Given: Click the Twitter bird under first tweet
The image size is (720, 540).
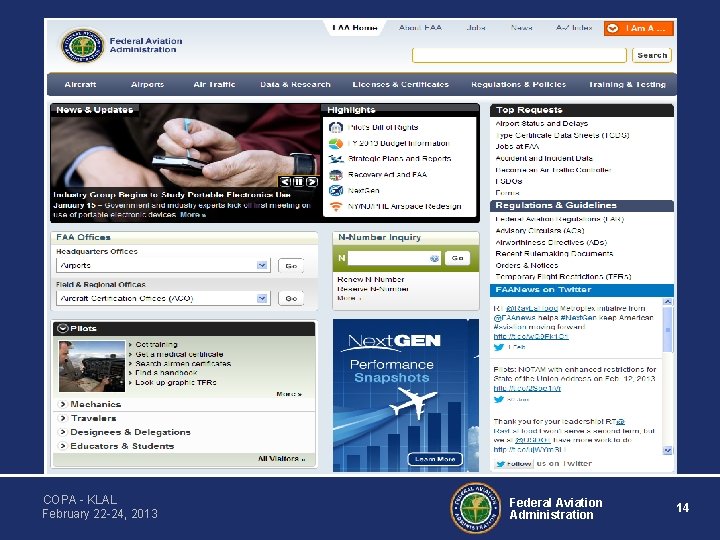Looking at the screenshot, I should coord(499,347).
